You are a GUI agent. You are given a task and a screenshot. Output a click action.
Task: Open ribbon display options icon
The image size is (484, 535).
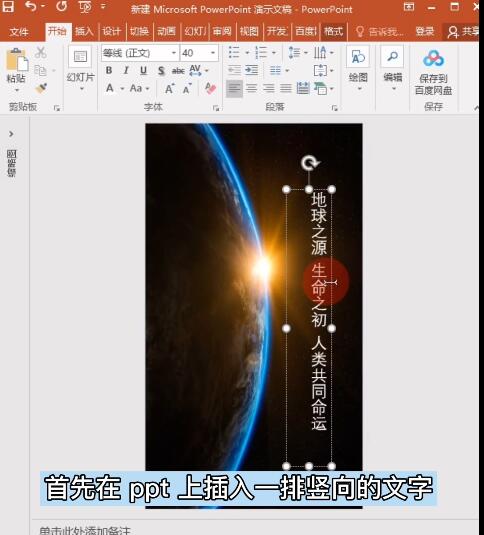(x=408, y=6)
